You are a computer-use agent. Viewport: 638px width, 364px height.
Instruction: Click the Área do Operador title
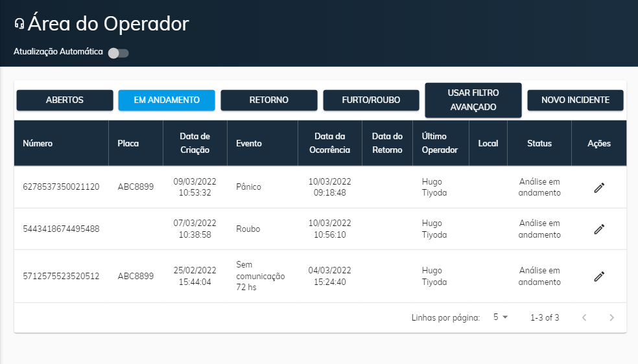[108, 23]
